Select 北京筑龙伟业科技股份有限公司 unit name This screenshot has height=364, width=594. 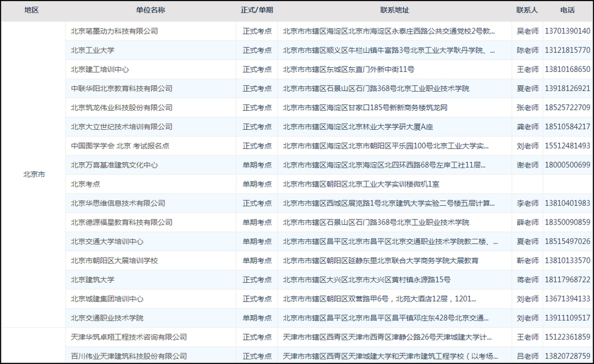(x=121, y=108)
